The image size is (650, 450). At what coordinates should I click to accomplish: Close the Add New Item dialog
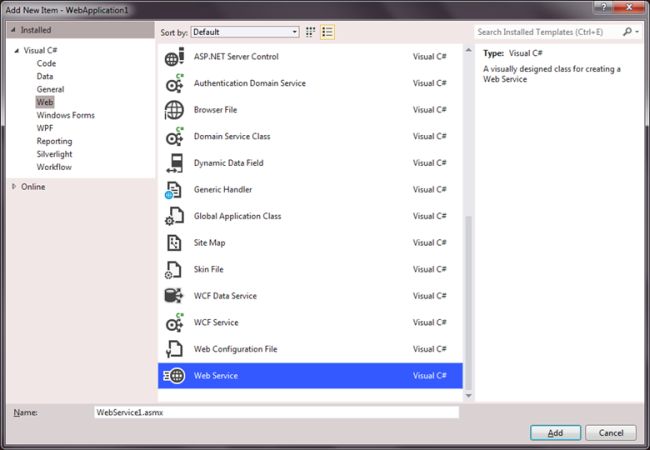(x=629, y=7)
